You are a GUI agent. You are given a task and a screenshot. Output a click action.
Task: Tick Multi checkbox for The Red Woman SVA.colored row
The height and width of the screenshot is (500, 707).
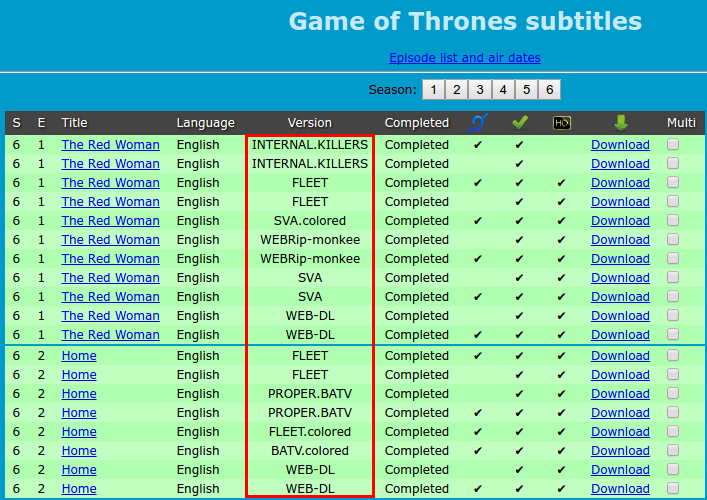(x=673, y=220)
